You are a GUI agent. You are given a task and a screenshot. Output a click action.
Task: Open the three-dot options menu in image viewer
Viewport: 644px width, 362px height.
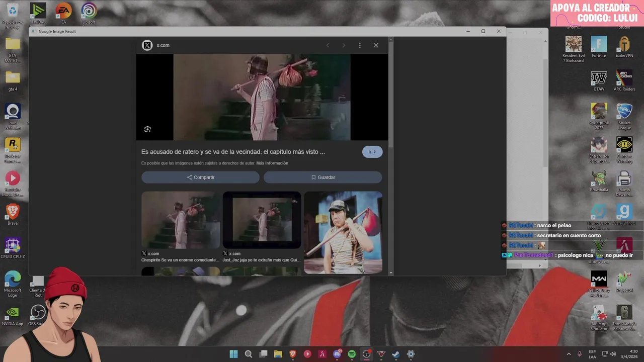(x=360, y=45)
